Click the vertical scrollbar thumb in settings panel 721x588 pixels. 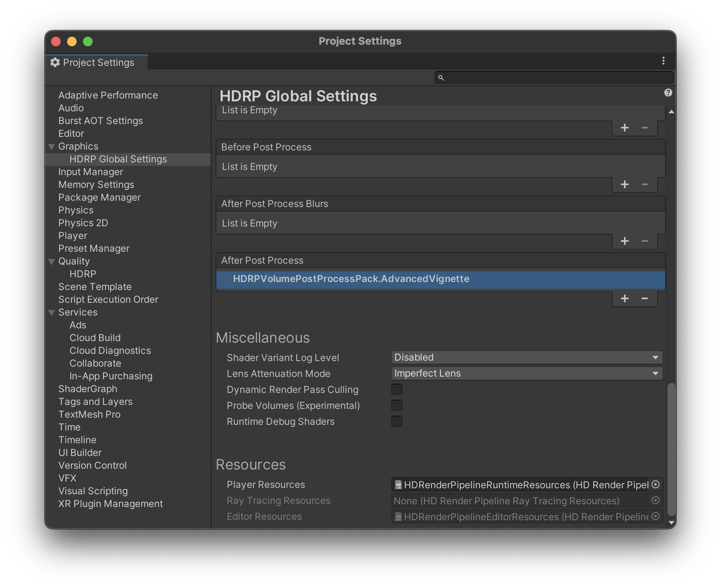coord(671,450)
